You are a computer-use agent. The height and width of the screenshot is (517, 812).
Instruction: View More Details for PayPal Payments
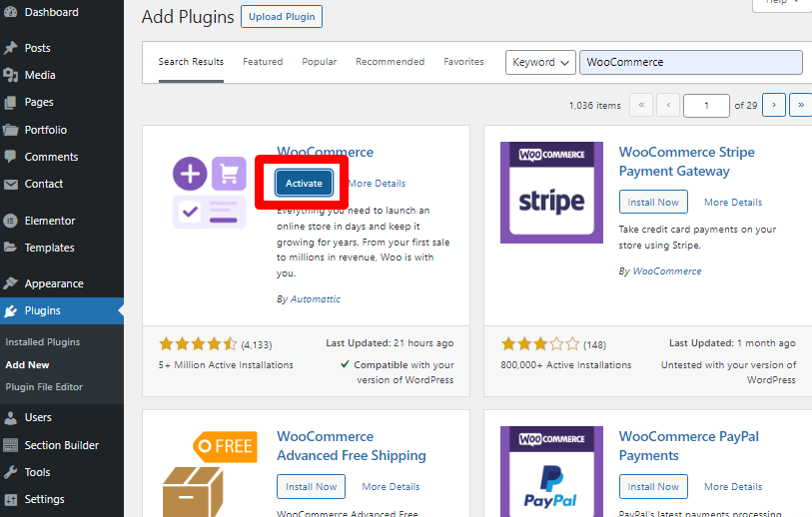[733, 486]
